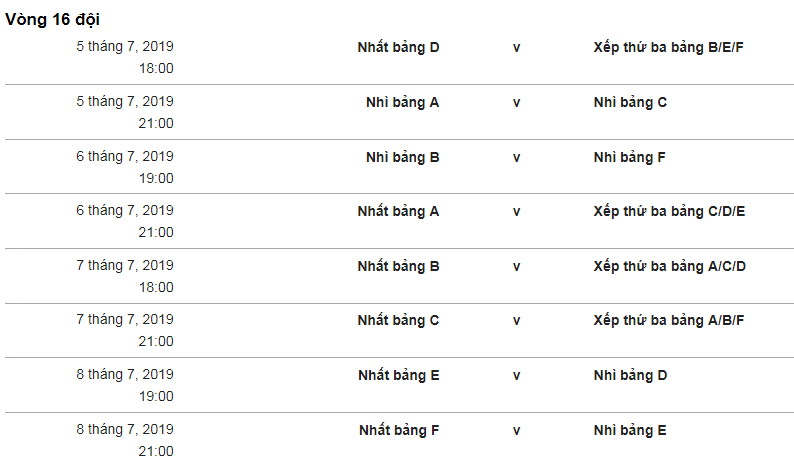Click Nhất bảng C team

398,321
